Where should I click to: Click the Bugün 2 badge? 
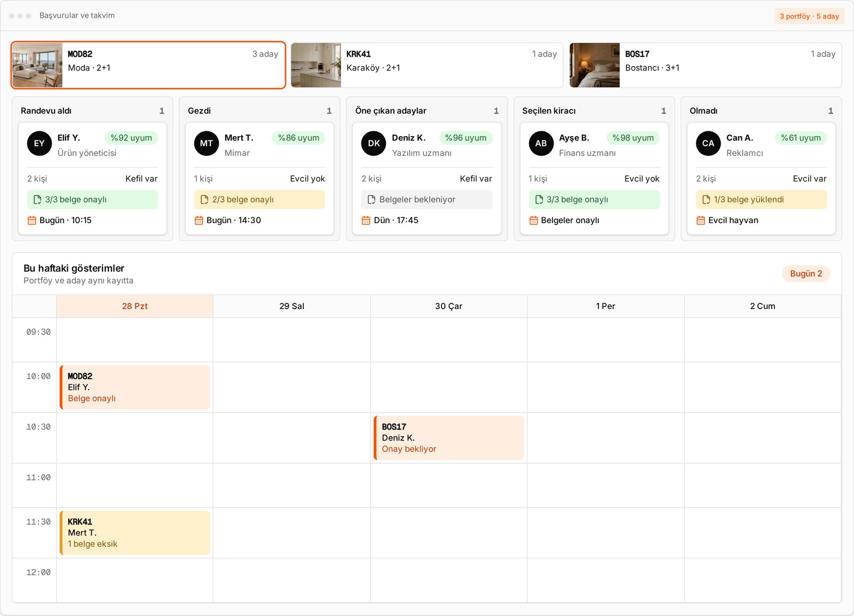click(x=806, y=274)
